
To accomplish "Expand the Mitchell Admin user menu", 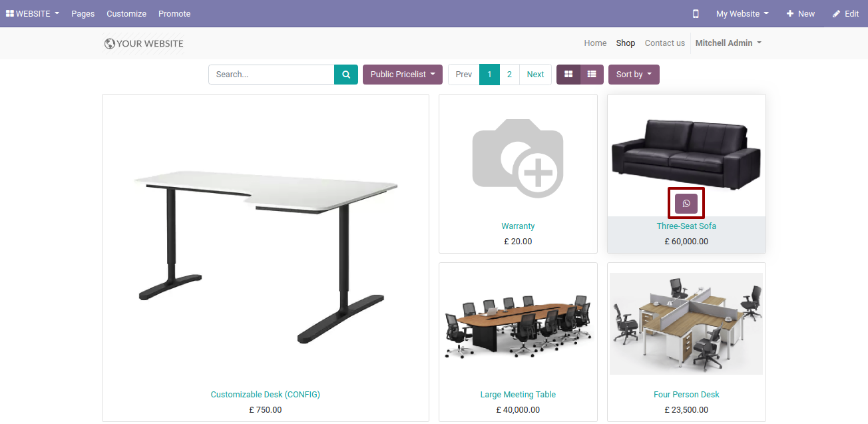I will (x=728, y=43).
